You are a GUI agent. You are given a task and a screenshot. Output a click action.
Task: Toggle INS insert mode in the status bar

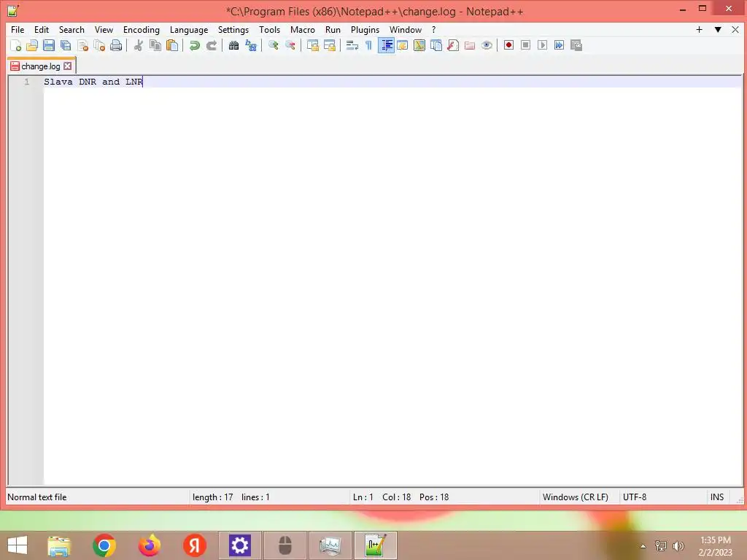click(x=717, y=497)
